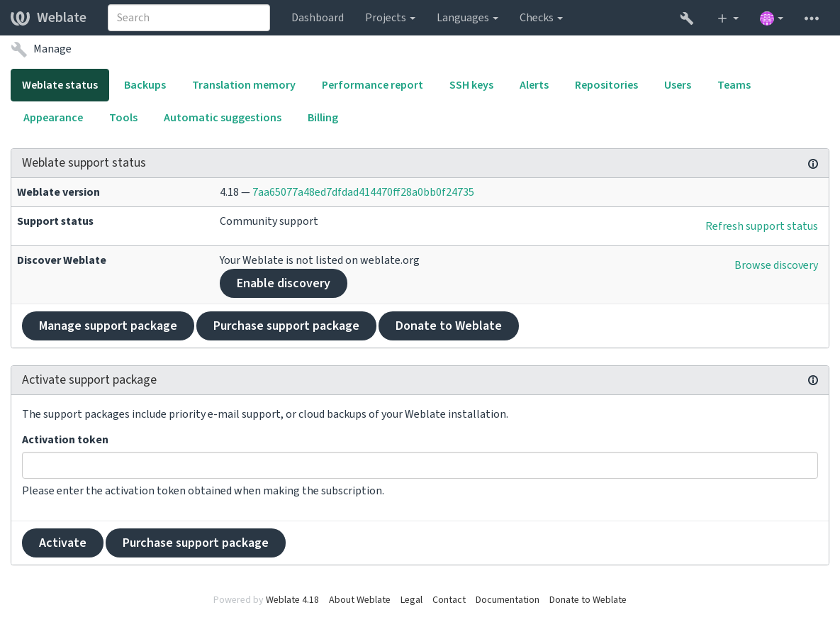Open About Weblate footer link
The width and height of the screenshot is (840, 627).
(x=359, y=599)
